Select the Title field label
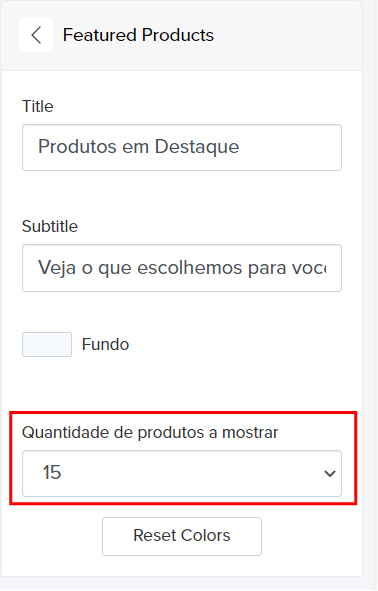This screenshot has width=378, height=591. pos(38,106)
